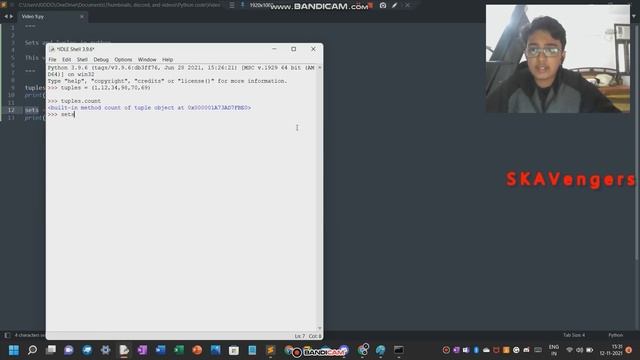Open OneNote from the taskbar
The height and width of the screenshot is (360, 640).
tap(142, 350)
